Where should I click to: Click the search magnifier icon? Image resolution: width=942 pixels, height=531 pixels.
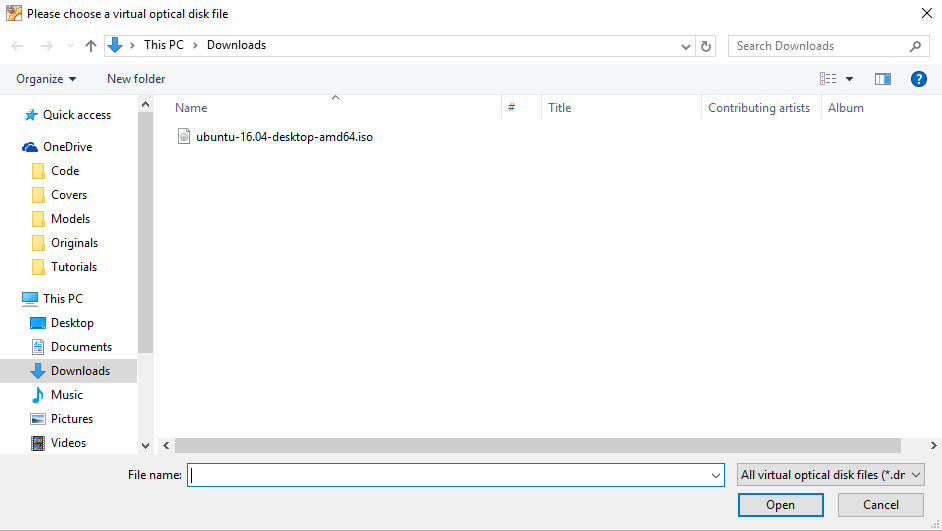point(916,46)
